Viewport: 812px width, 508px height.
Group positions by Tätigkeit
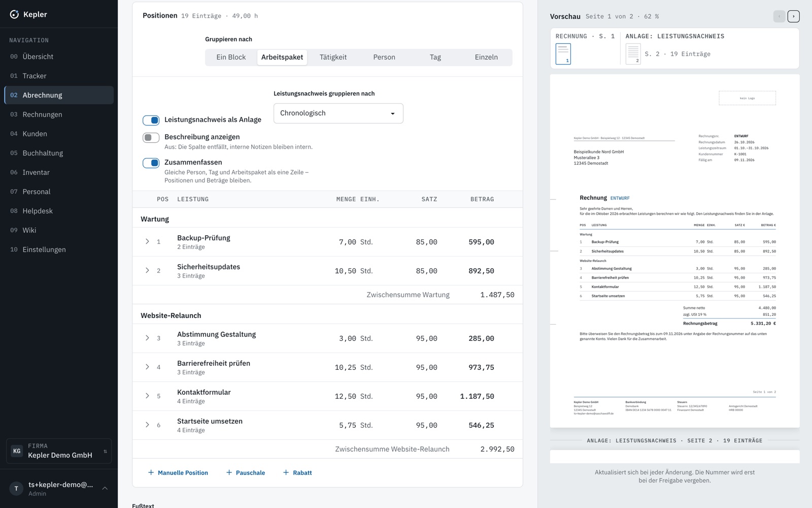click(333, 57)
